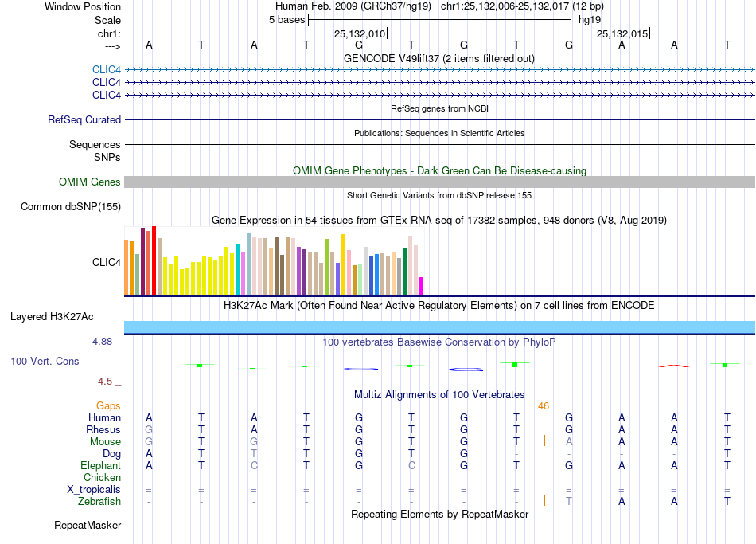The width and height of the screenshot is (756, 544).
Task: Click the Repeating Elements by RepeatMasker title
Action: click(439, 514)
